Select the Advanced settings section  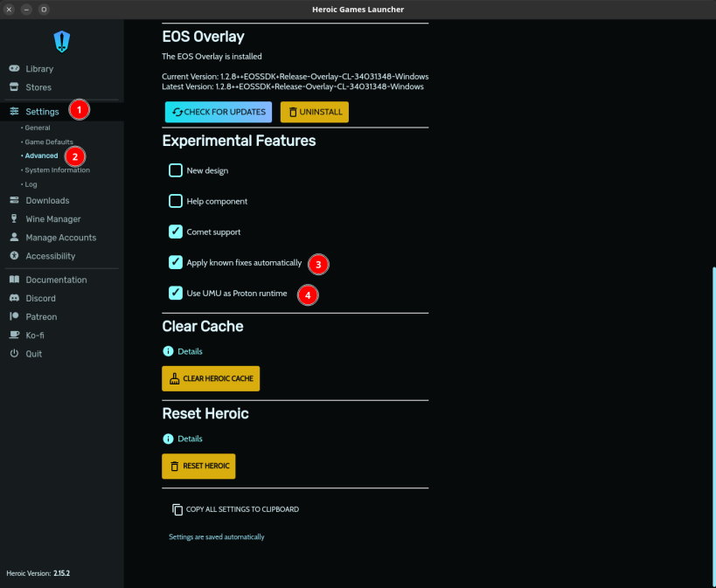pos(42,156)
